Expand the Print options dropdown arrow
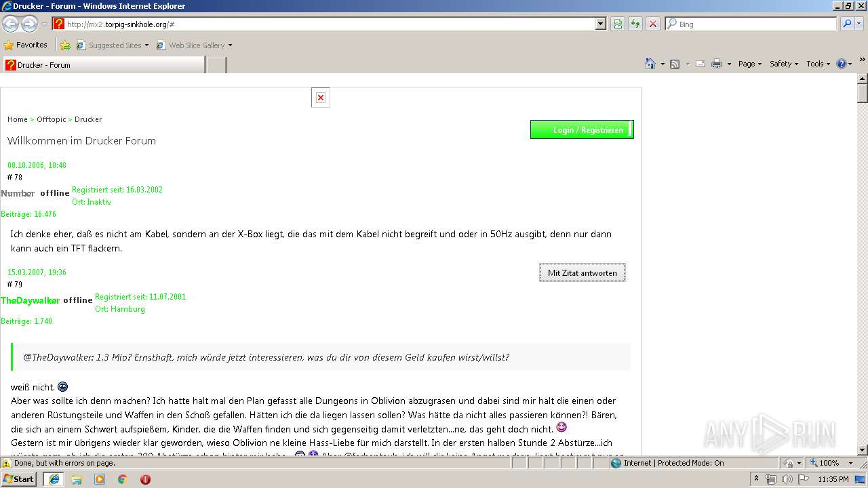868x488 pixels. (x=729, y=64)
